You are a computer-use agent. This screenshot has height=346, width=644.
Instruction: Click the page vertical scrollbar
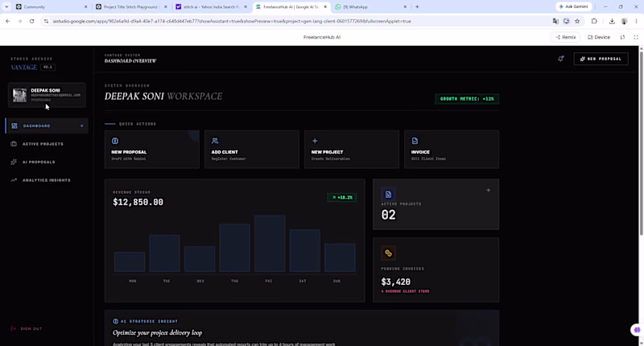click(x=641, y=144)
